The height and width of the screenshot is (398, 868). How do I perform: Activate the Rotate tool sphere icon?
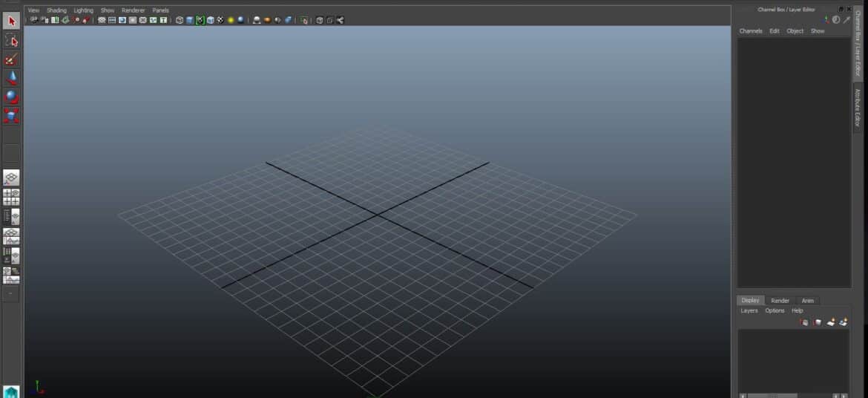pyautogui.click(x=12, y=97)
